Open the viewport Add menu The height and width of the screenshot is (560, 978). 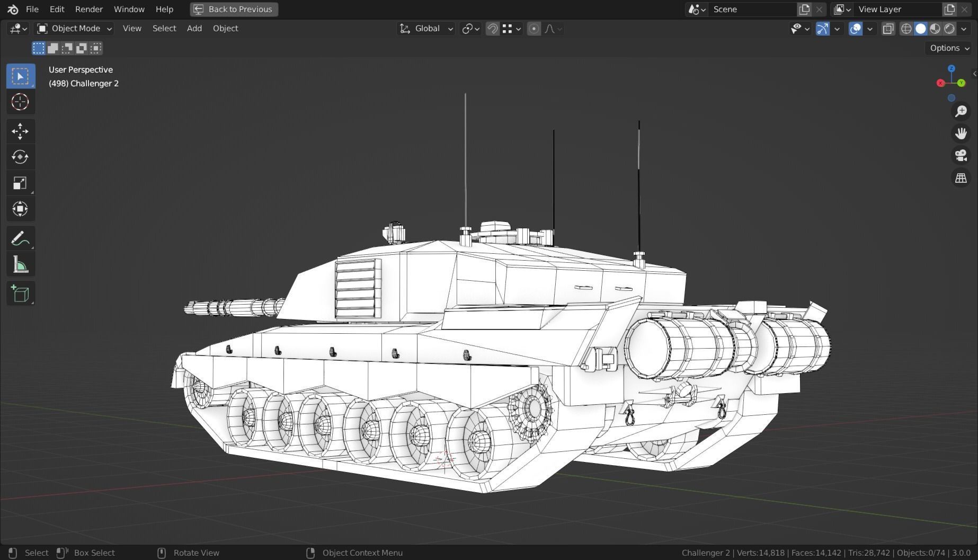tap(194, 29)
